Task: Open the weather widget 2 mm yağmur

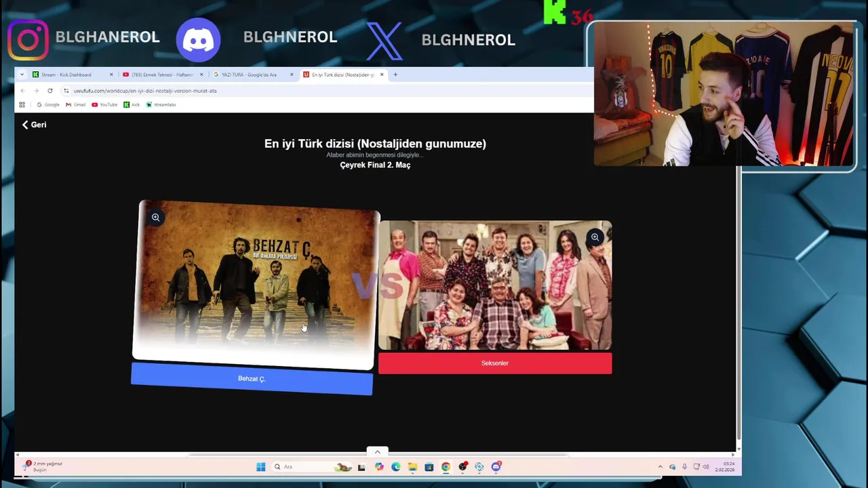Action: tap(43, 466)
